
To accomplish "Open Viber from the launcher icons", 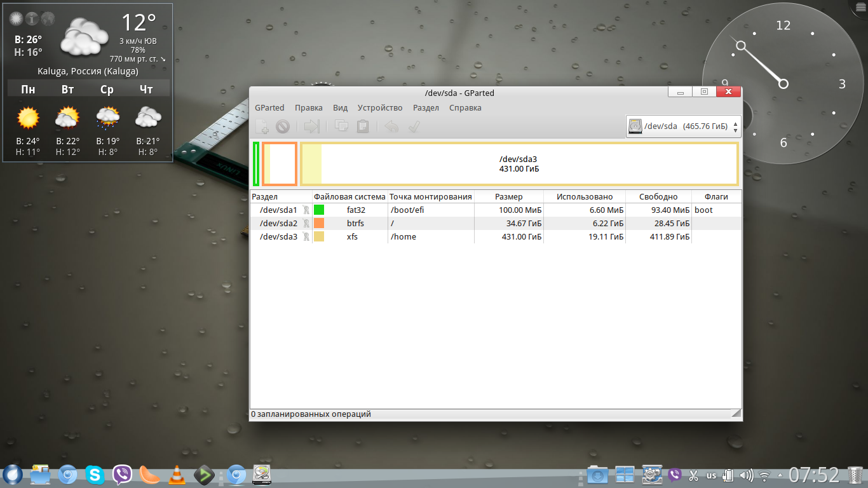I will click(x=123, y=474).
